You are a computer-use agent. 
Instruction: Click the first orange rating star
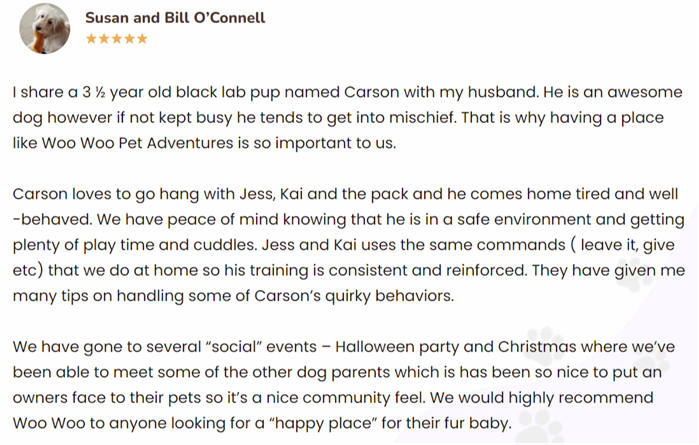[91, 39]
